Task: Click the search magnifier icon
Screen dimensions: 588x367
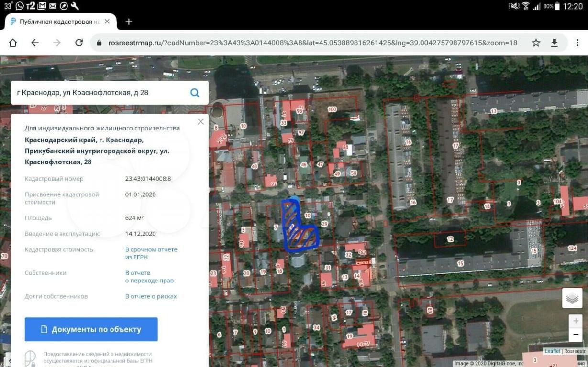Action: [195, 93]
